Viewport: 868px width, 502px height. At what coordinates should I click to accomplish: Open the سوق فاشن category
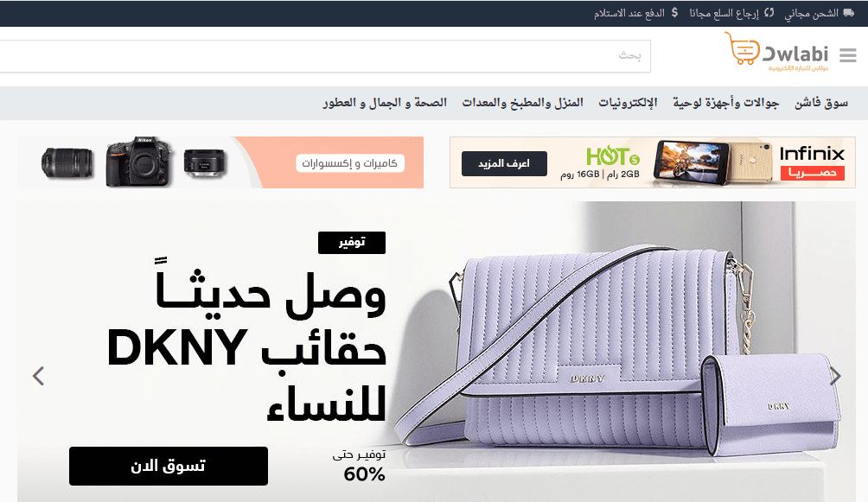[821, 103]
